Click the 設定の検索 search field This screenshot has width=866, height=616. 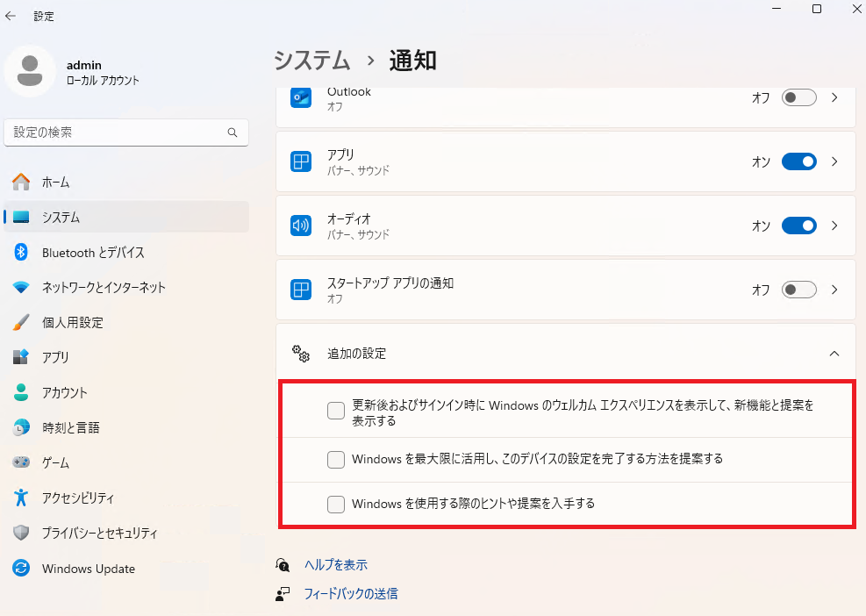(x=126, y=133)
